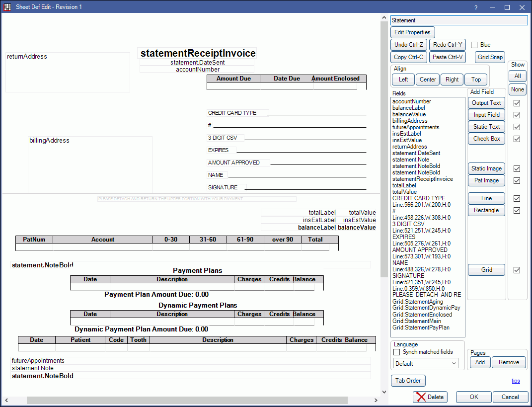Open the Language Default dropdown
This screenshot has width=532, height=407.
coord(426,363)
